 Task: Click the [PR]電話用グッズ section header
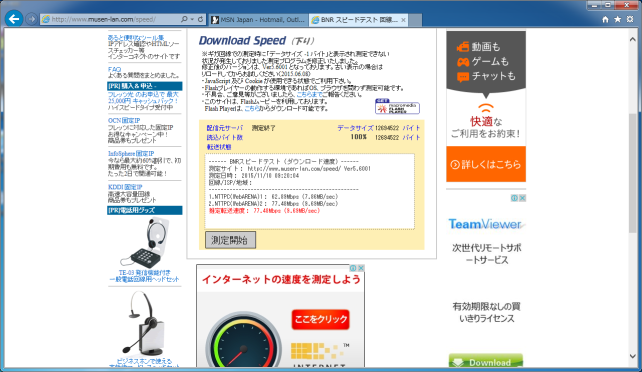145,210
